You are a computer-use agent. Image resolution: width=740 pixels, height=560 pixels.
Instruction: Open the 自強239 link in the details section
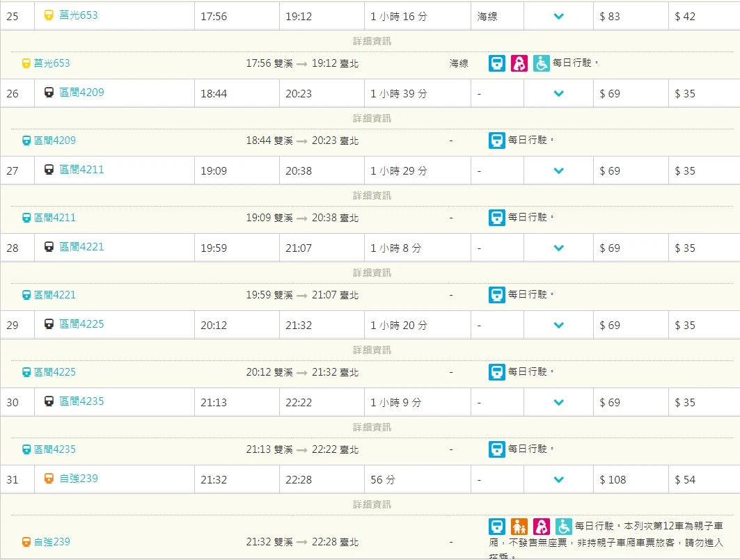point(52,542)
